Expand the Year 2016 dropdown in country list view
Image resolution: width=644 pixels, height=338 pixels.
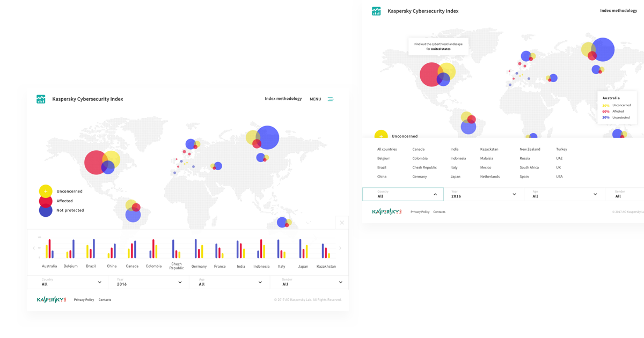[x=484, y=194]
